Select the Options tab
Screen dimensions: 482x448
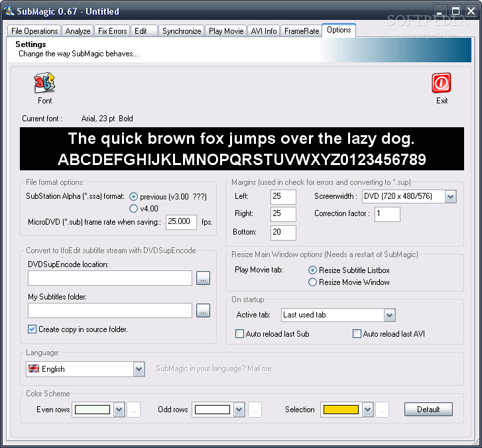(339, 30)
